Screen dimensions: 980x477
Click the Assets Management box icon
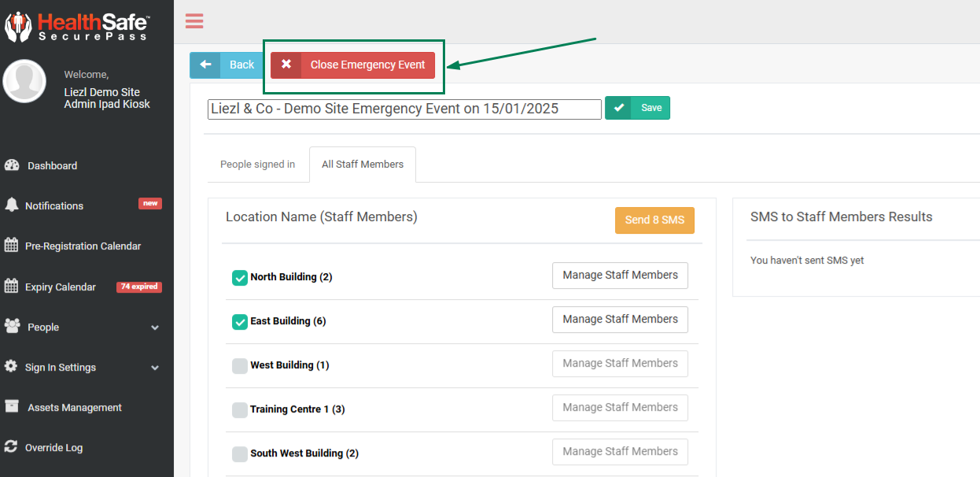12,407
